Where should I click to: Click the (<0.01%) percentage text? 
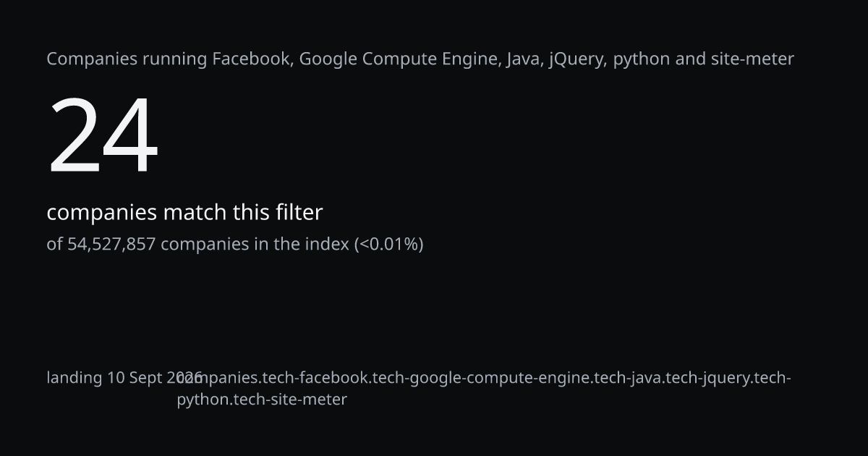click(x=388, y=245)
